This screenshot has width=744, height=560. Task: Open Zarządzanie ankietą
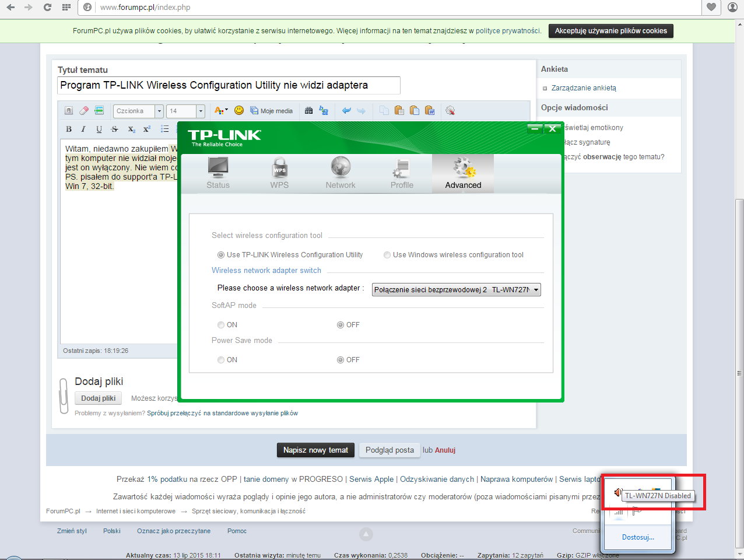click(x=584, y=88)
